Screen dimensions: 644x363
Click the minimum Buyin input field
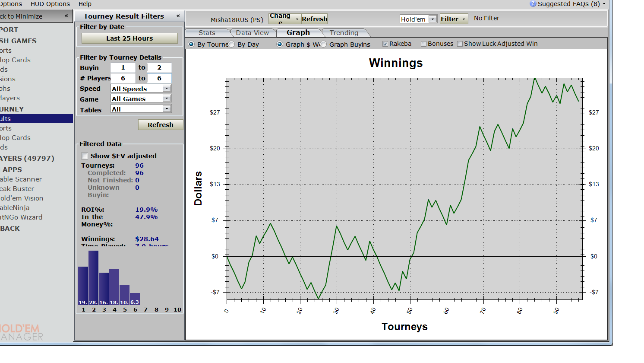click(123, 68)
